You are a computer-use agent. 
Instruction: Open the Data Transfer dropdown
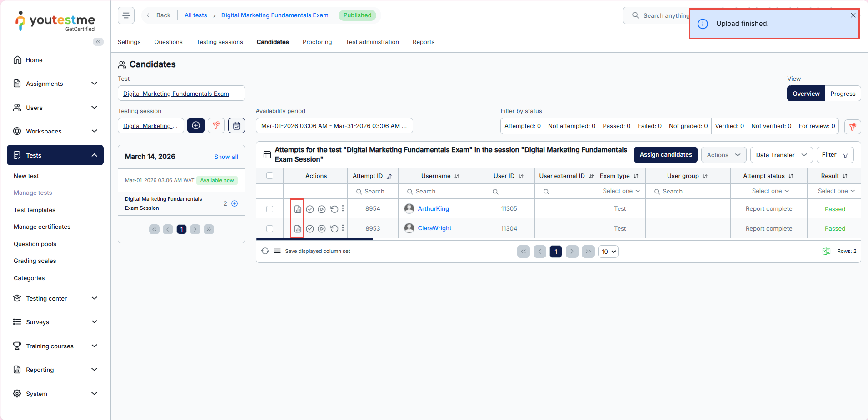point(781,155)
